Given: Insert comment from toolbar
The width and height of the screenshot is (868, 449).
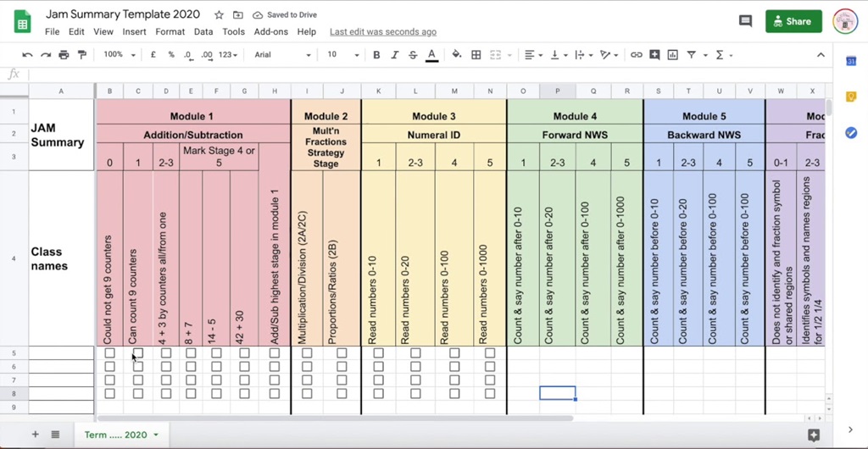Looking at the screenshot, I should pyautogui.click(x=655, y=55).
